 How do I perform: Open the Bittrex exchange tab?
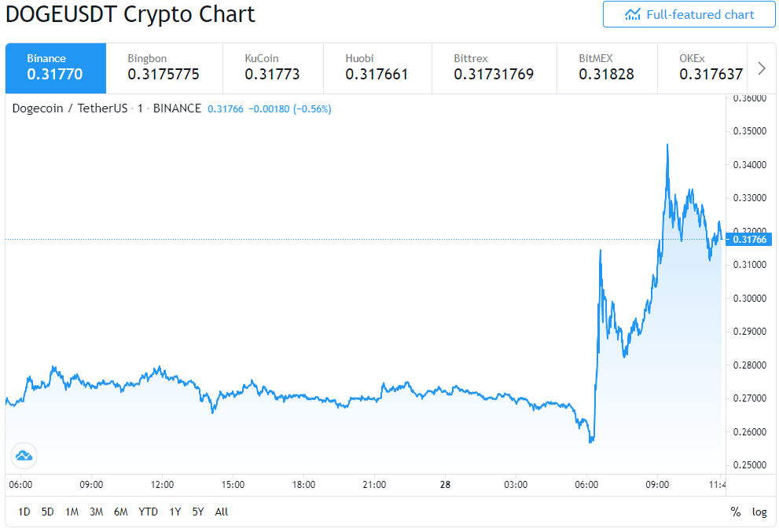coord(494,68)
